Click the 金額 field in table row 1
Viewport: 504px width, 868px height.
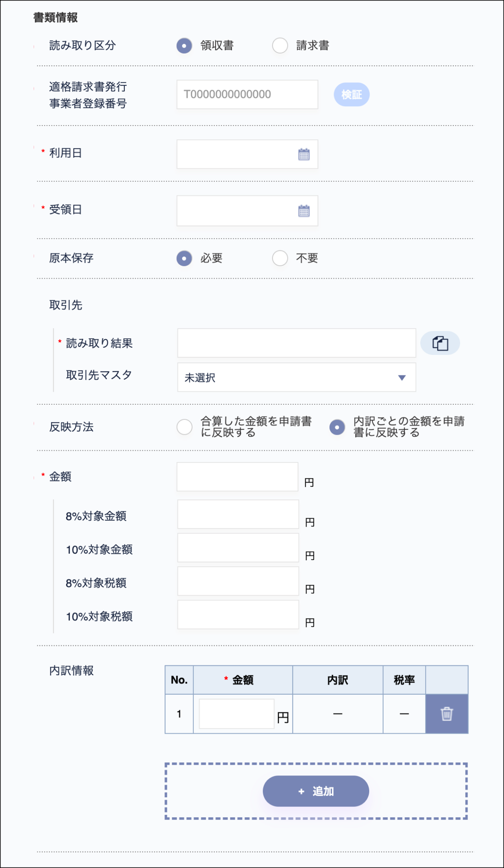tap(236, 713)
